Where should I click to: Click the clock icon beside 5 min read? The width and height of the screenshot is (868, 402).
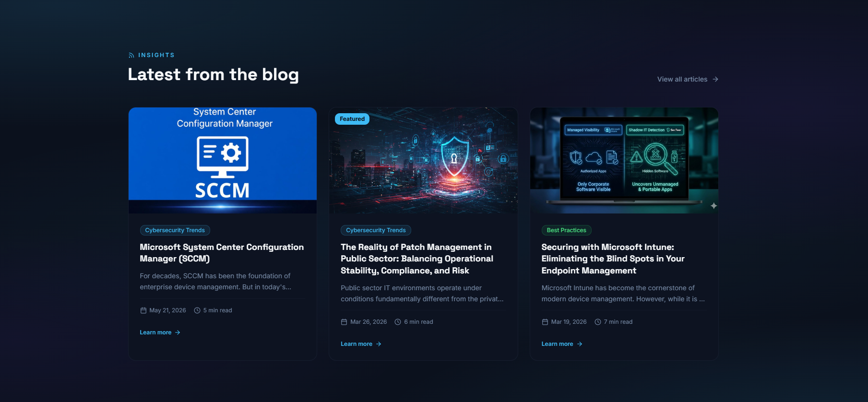(197, 310)
